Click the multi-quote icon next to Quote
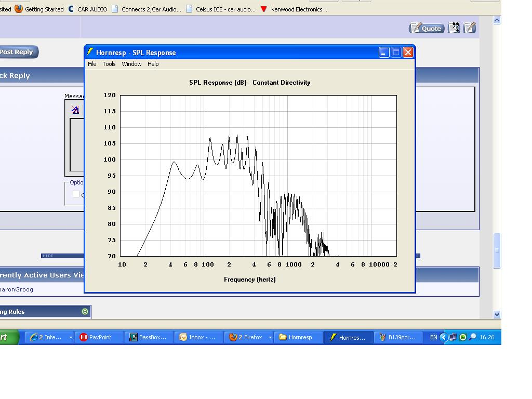This screenshot has width=532, height=399. tap(454, 28)
